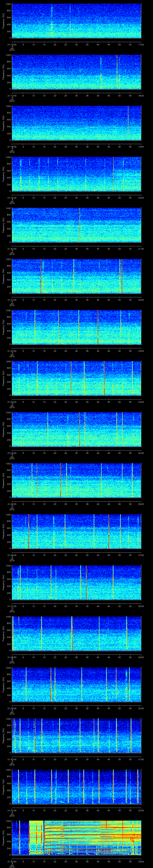The height and width of the screenshot is (868, 153).
Task: Click the 32:00 end time label
Action: (x=141, y=810)
